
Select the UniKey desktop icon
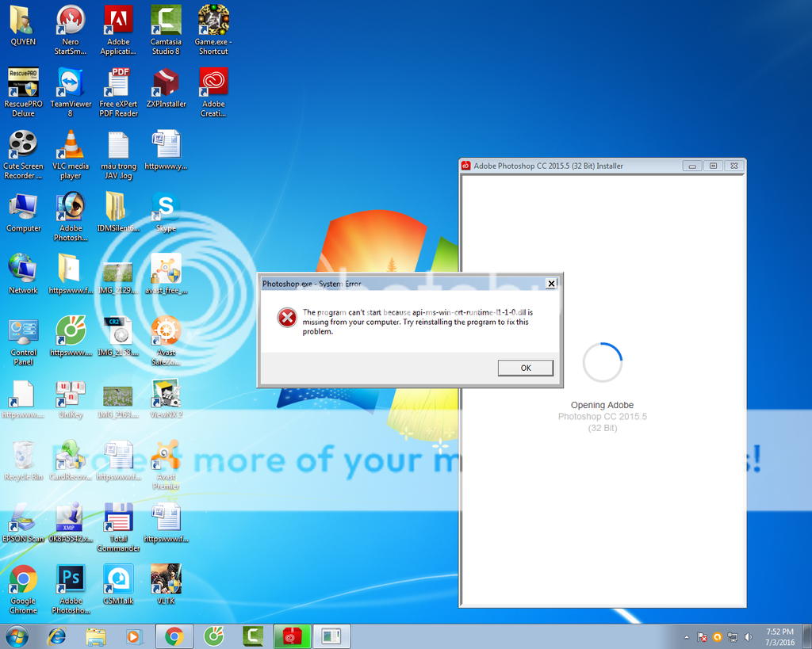pyautogui.click(x=71, y=399)
